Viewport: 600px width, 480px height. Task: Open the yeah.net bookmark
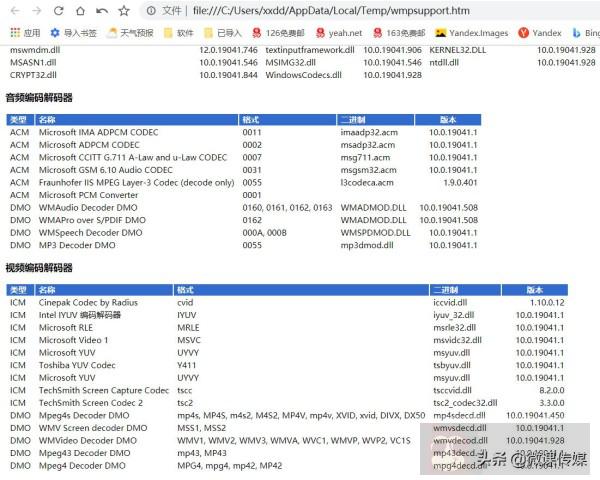point(339,33)
